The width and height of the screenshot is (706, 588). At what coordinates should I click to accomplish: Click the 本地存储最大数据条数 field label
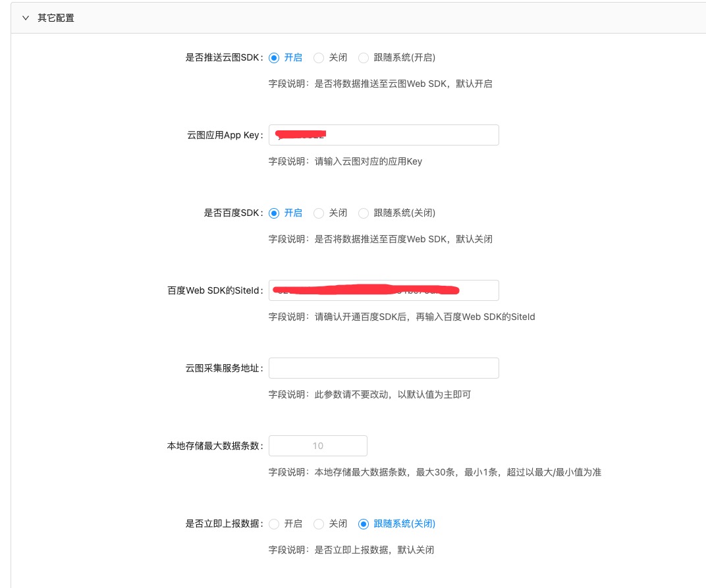[214, 446]
